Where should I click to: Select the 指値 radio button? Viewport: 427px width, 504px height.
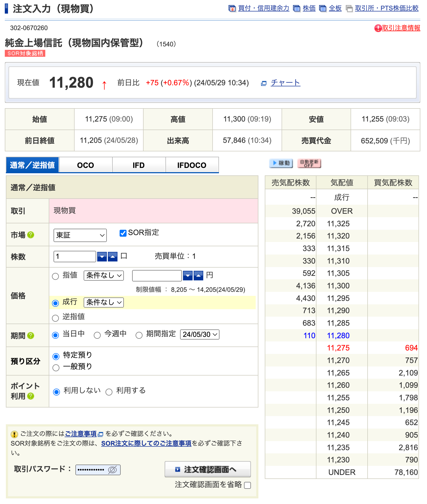click(55, 276)
